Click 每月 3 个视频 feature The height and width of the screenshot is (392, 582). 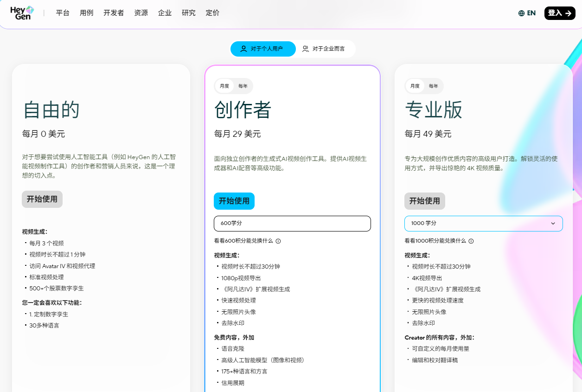(46, 244)
